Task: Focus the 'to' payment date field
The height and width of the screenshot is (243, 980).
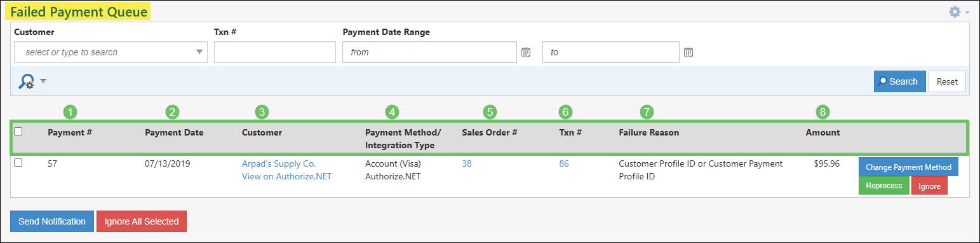Action: [611, 52]
